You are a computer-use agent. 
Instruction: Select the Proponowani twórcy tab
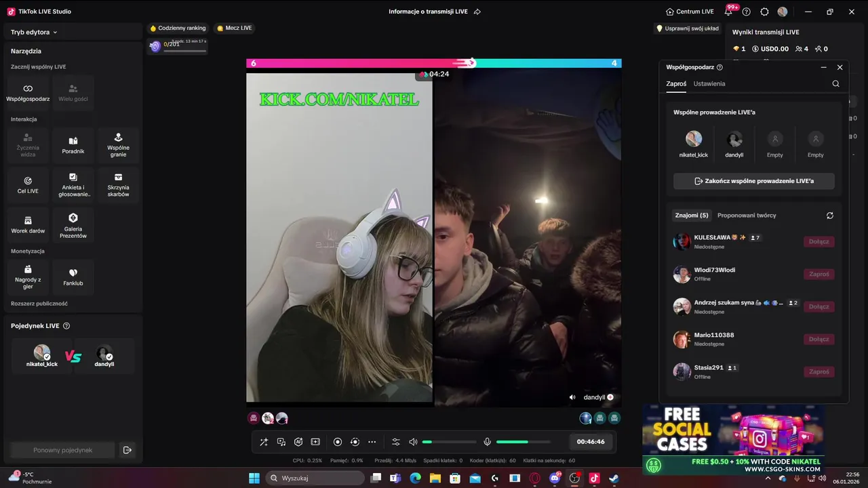(747, 215)
